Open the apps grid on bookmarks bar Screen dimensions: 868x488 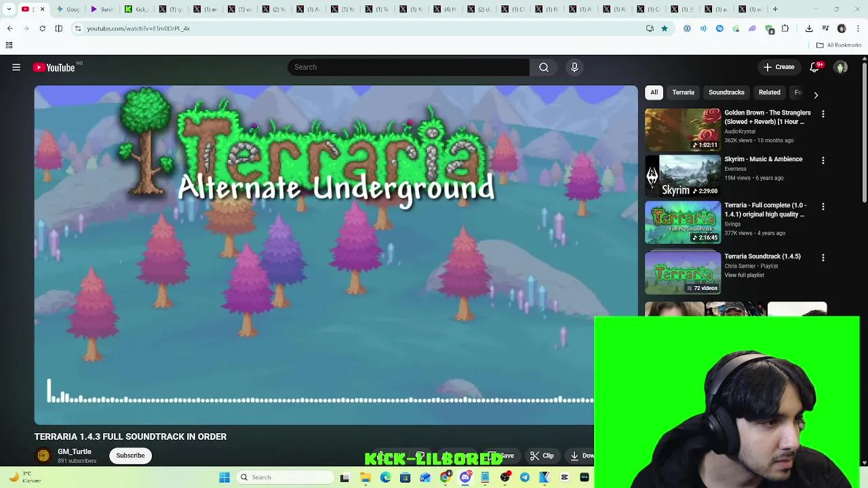[x=9, y=45]
